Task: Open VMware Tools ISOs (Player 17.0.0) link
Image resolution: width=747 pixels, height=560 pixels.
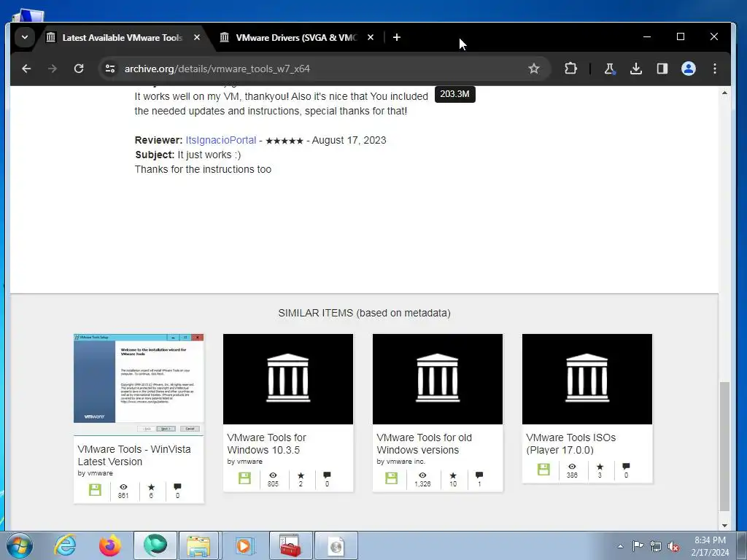Action: coord(570,444)
